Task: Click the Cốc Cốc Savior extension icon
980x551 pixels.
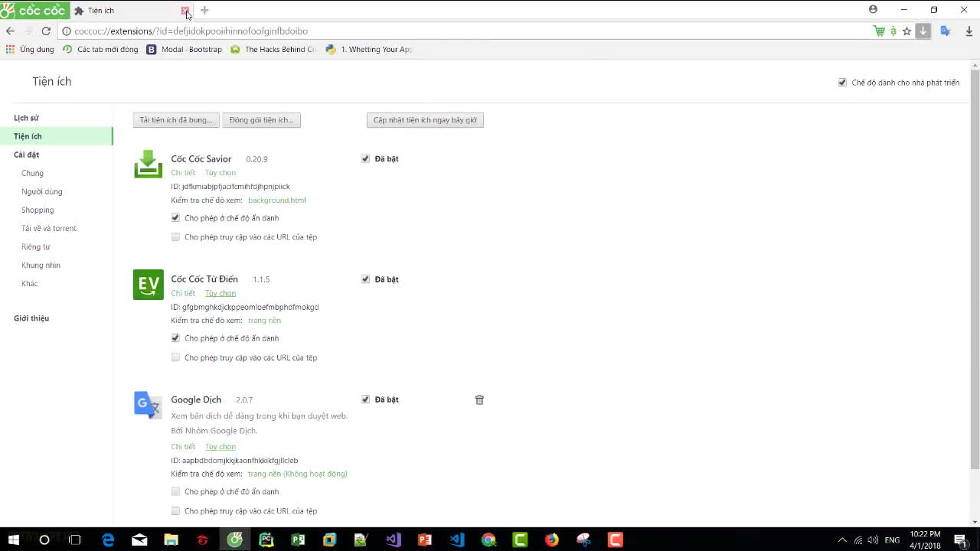Action: pyautogui.click(x=148, y=163)
